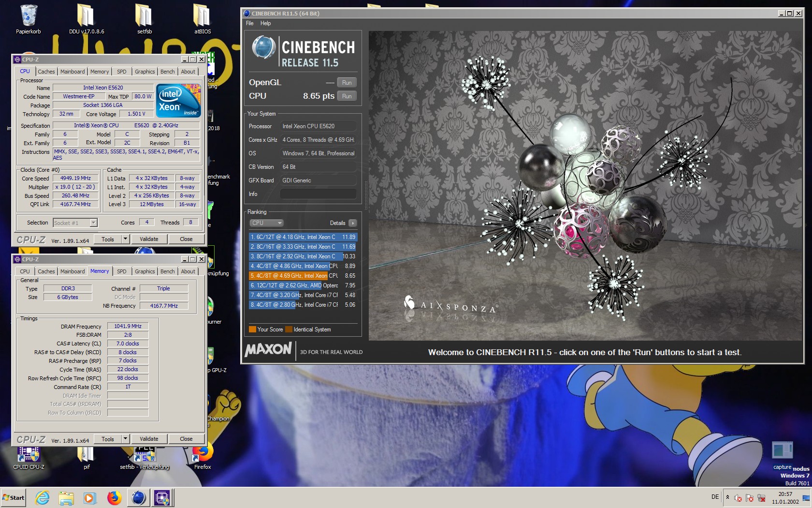The image size is (812, 508).
Task: Switch to CPU-Z taskbar button
Action: click(162, 498)
